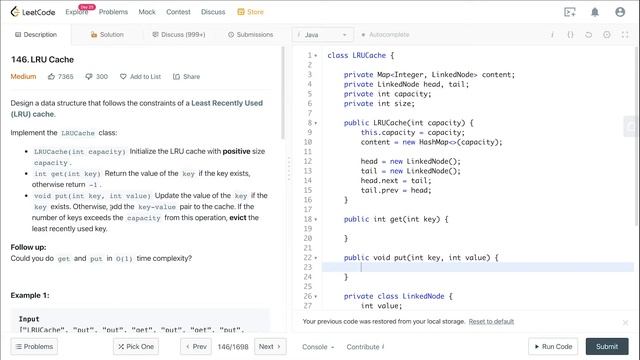640x360 pixels.
Task: Reset code with the revert icon
Action: 588,35
